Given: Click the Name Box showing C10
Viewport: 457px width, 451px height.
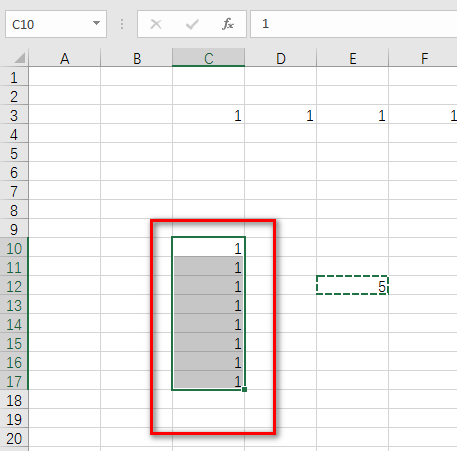Looking at the screenshot, I should (56, 24).
